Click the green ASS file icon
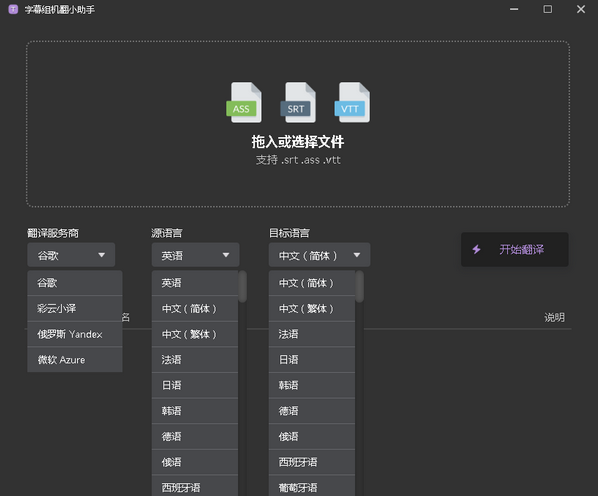Screen dimensions: 599x496 click(x=244, y=102)
